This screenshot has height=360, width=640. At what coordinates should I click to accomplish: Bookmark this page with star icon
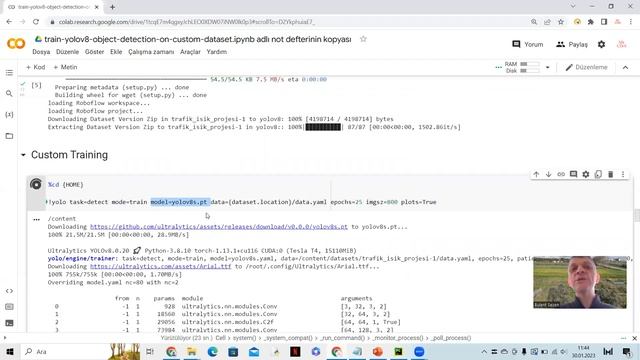pos(561,22)
